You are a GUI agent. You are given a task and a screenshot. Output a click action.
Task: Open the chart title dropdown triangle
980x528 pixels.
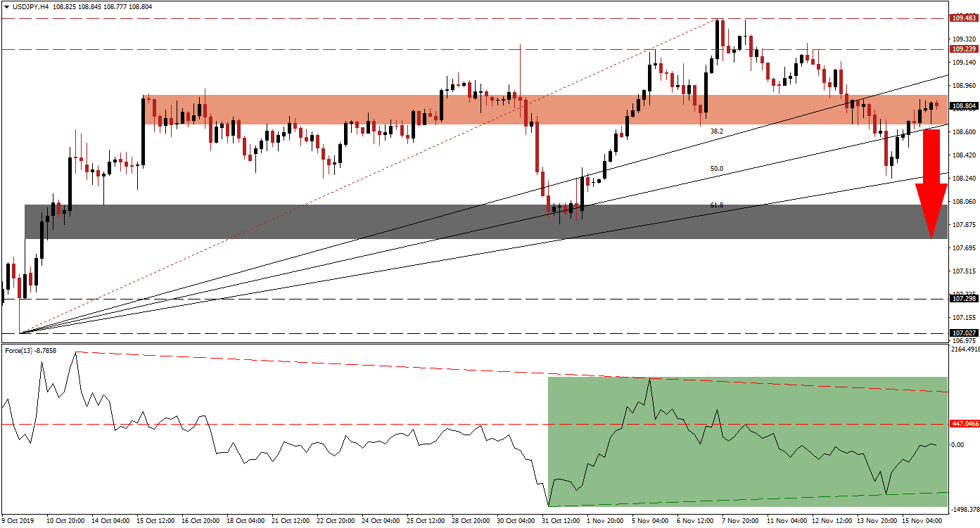pyautogui.click(x=7, y=5)
